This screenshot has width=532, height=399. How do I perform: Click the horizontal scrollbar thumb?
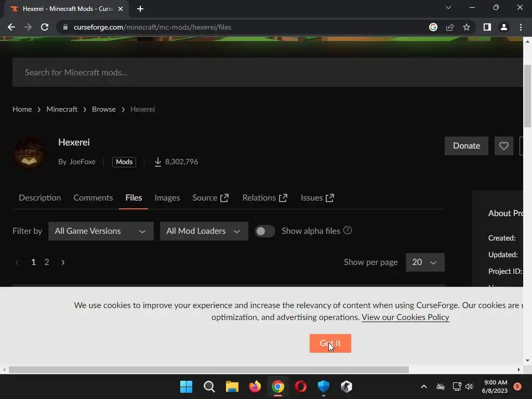click(x=209, y=369)
